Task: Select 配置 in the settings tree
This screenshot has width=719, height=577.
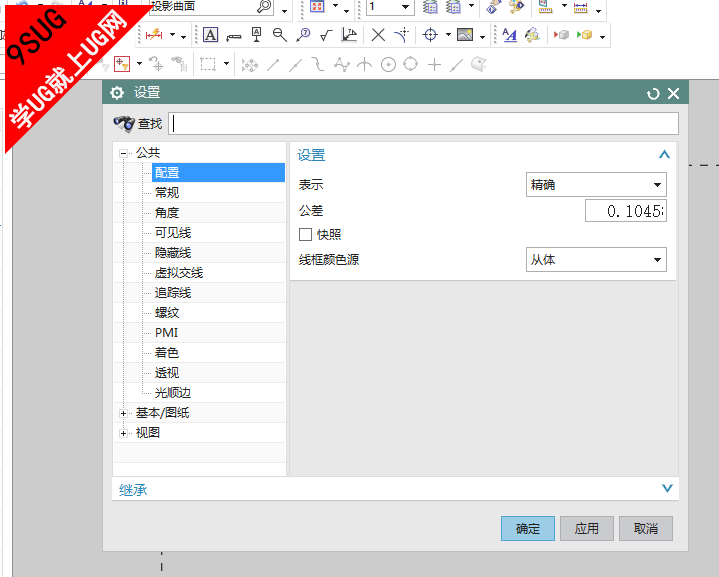Action: click(167, 172)
